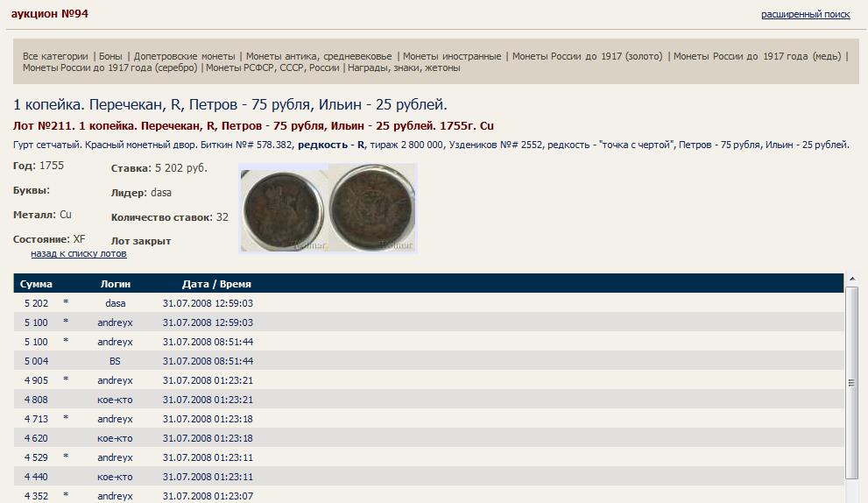Select the 'Все категории' category
Screen dimensions: 868x503
55,56
